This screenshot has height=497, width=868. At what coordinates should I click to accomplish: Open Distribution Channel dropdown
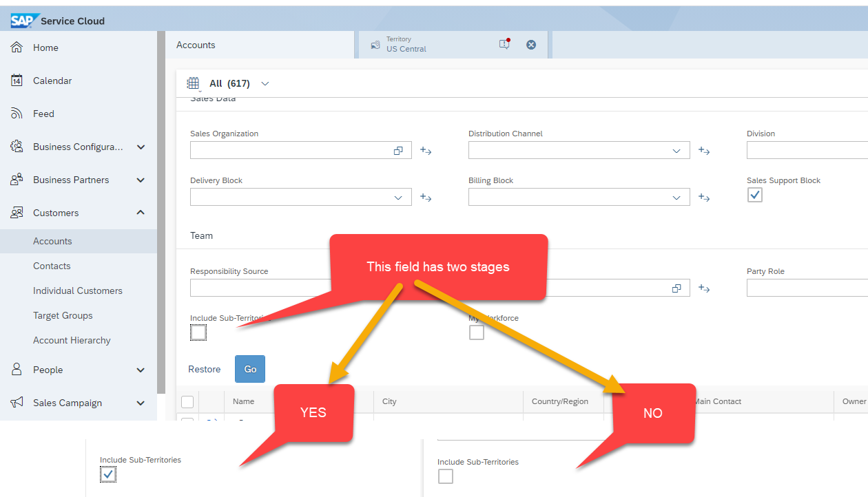(x=676, y=151)
